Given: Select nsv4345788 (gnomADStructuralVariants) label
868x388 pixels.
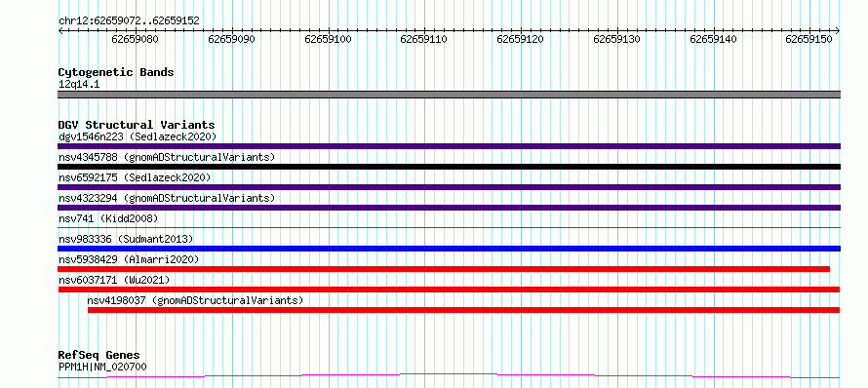Looking at the screenshot, I should pyautogui.click(x=167, y=157).
